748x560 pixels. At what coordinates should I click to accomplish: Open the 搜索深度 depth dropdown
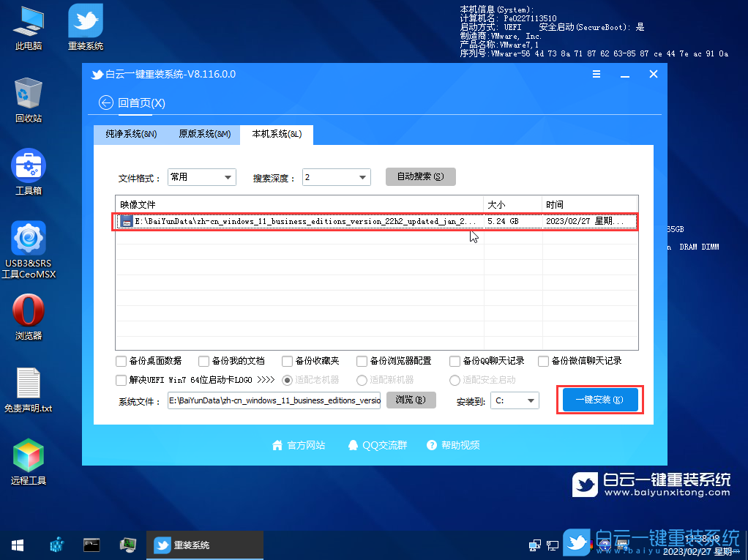336,176
